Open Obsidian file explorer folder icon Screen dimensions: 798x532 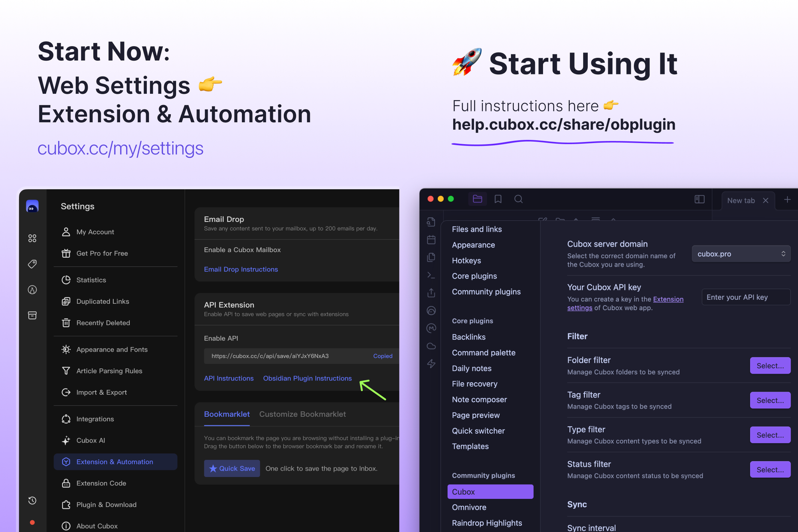478,199
